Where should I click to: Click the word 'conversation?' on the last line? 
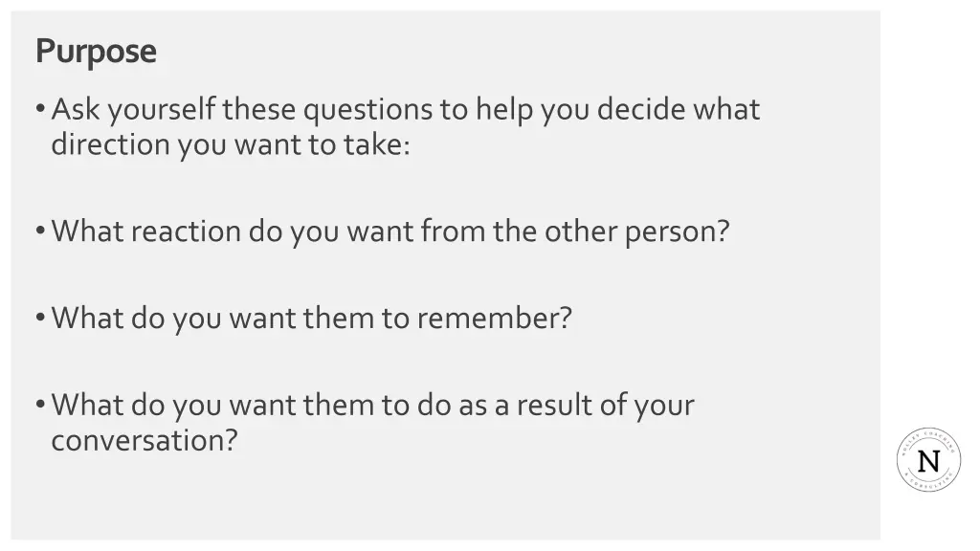pos(145,440)
